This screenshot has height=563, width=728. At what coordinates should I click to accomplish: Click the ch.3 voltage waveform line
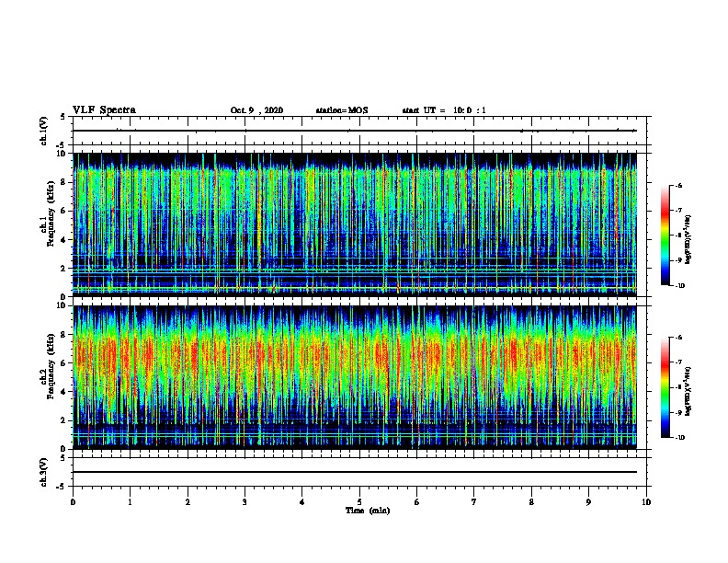pos(355,472)
